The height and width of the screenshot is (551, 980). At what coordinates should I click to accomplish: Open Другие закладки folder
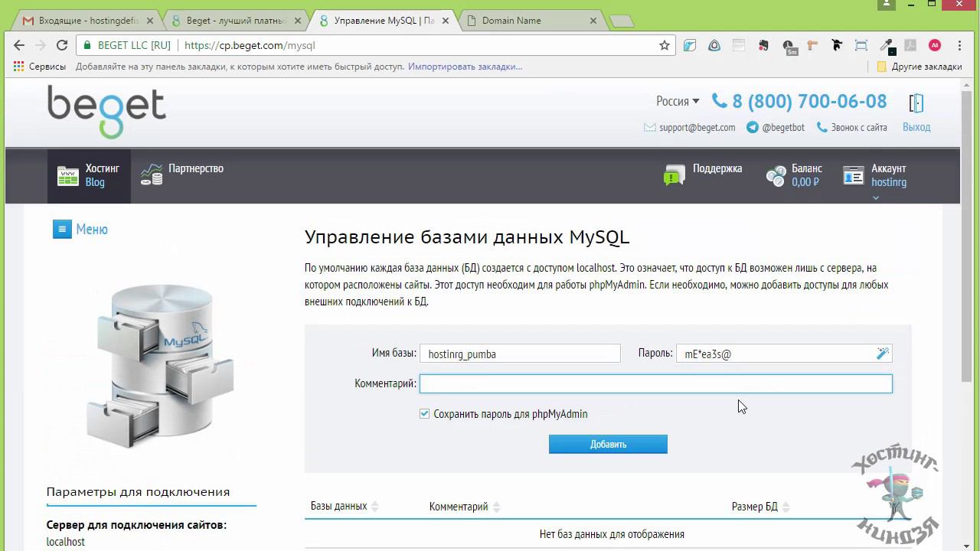pyautogui.click(x=920, y=67)
